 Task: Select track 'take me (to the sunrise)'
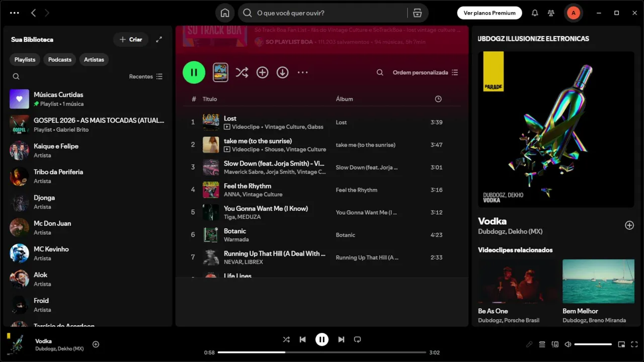pos(321,145)
